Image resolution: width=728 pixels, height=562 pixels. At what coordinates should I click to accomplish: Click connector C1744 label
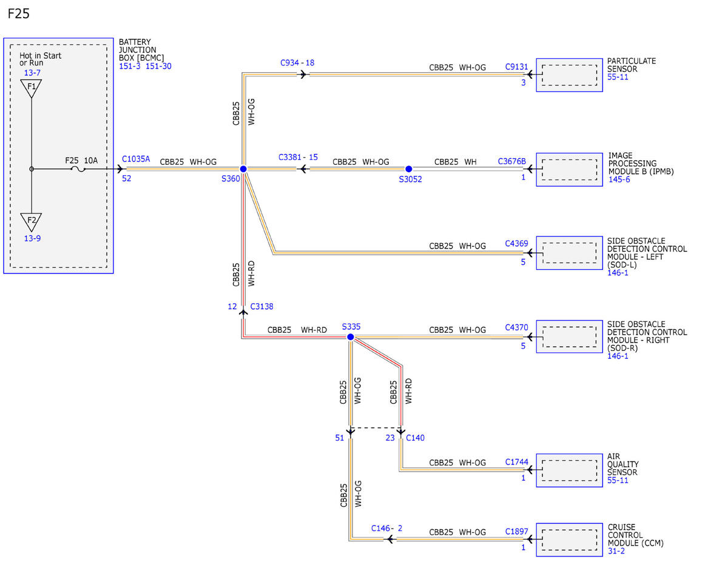click(x=516, y=462)
